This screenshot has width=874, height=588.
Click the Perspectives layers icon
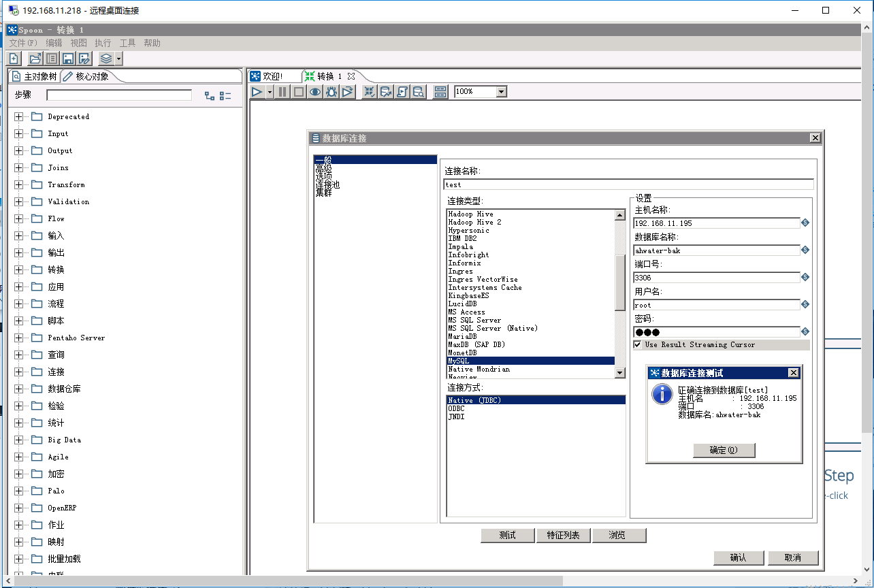[106, 59]
